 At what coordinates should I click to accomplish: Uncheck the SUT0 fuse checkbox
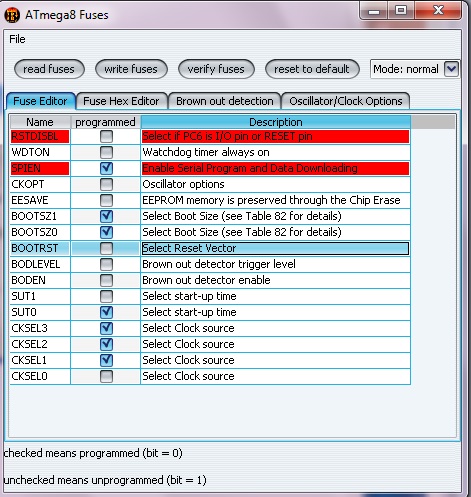[x=106, y=312]
